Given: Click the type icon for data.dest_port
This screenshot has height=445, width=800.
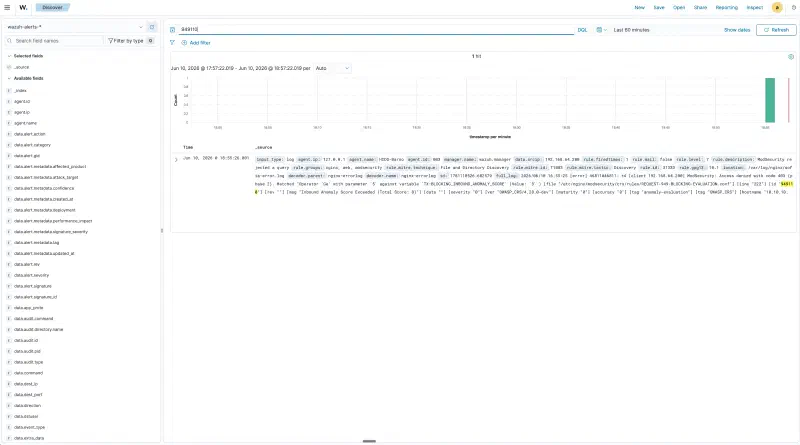Looking at the screenshot, I should pyautogui.click(x=9, y=394).
